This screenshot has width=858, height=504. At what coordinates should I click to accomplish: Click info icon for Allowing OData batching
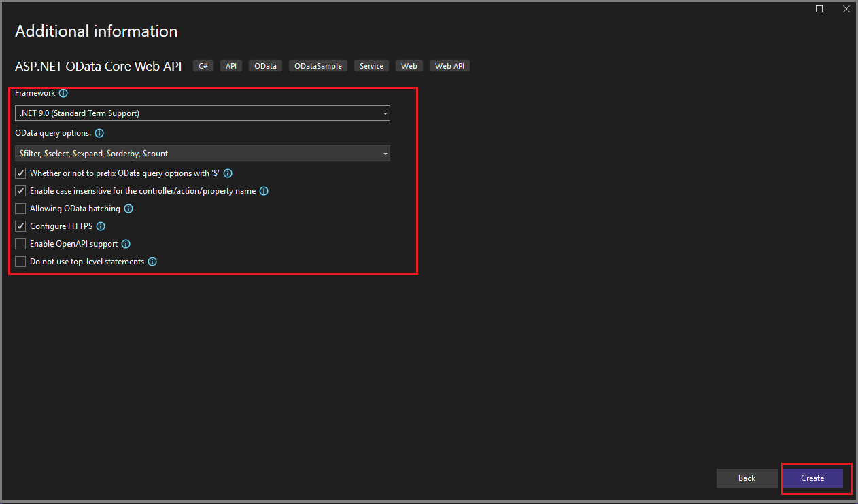point(128,209)
